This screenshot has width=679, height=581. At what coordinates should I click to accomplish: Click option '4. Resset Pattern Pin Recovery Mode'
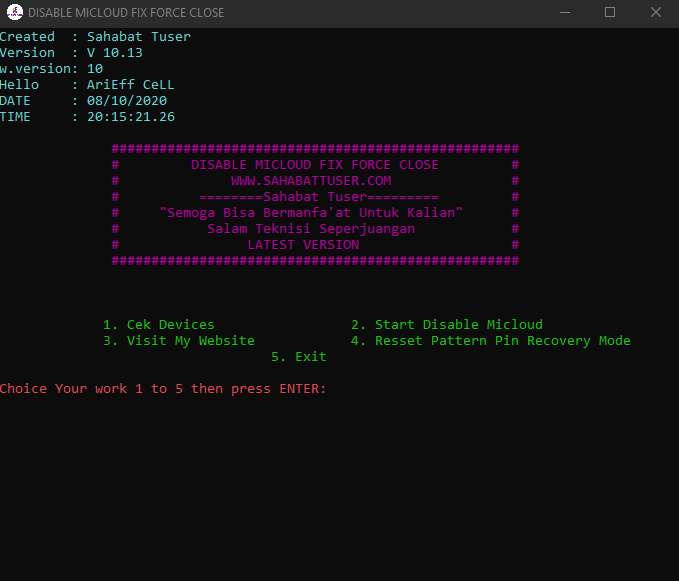point(491,341)
